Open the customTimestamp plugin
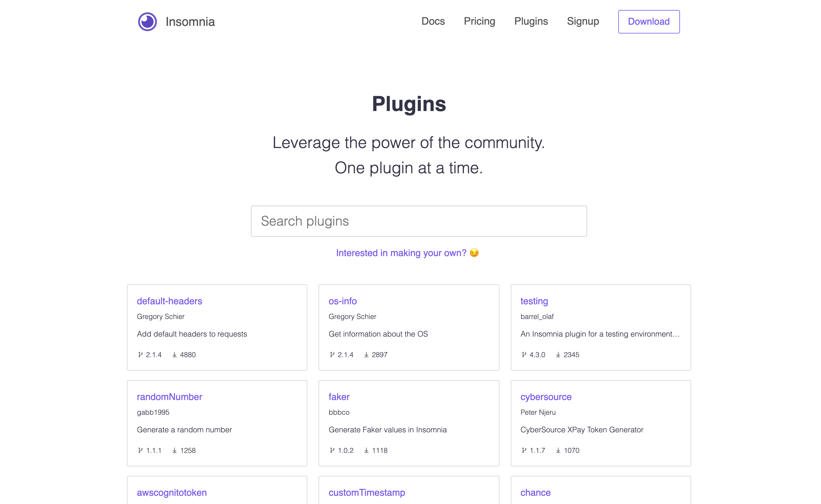Image resolution: width=821 pixels, height=504 pixels. [366, 492]
